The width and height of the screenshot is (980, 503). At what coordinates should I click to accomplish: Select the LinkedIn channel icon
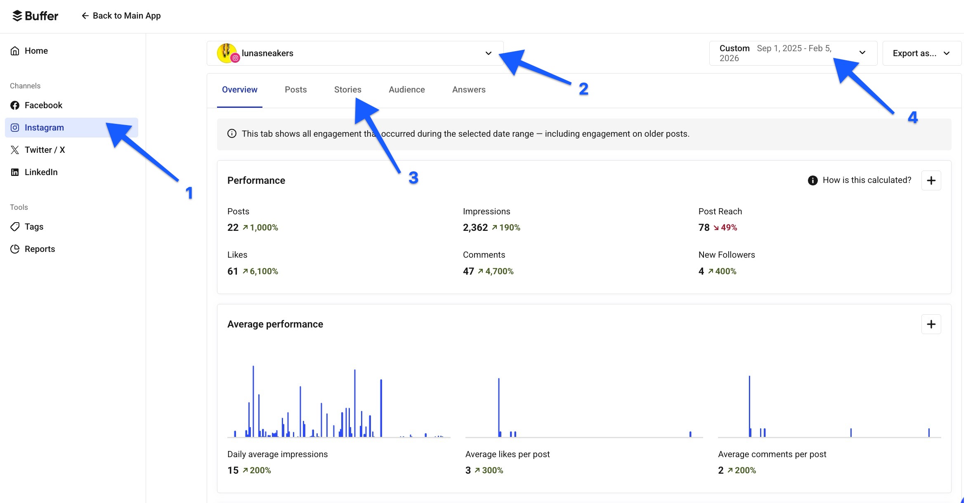click(x=15, y=172)
